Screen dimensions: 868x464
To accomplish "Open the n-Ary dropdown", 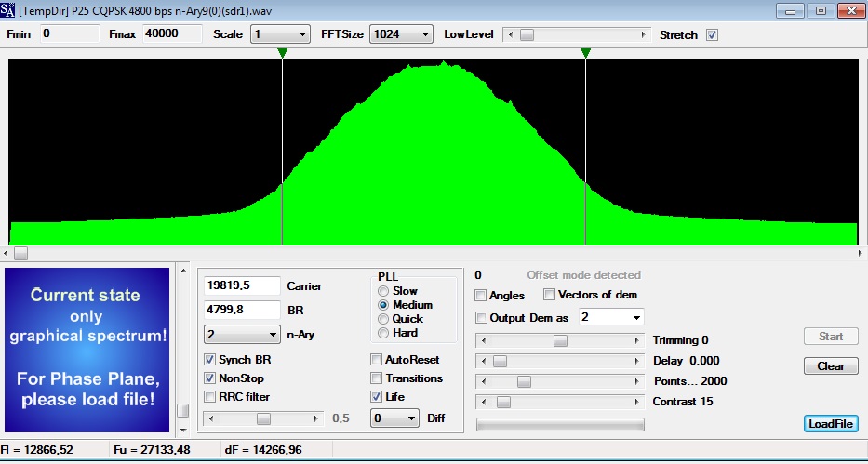I will pos(242,335).
